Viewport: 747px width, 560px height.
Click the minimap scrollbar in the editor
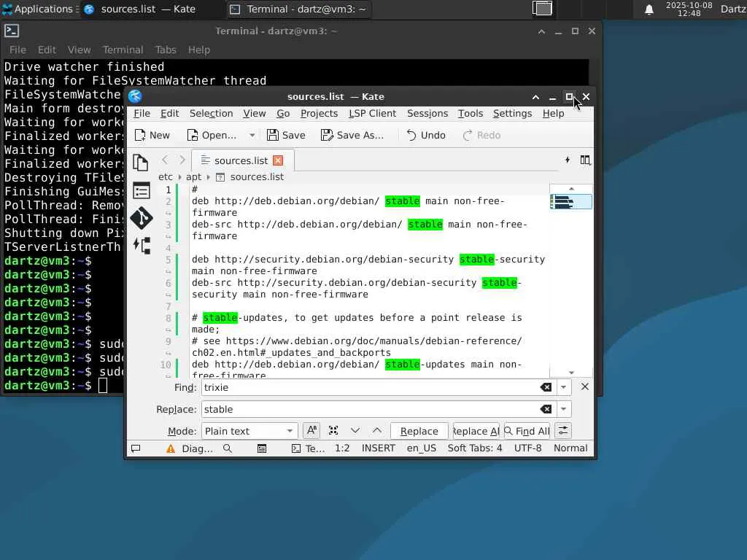click(570, 281)
